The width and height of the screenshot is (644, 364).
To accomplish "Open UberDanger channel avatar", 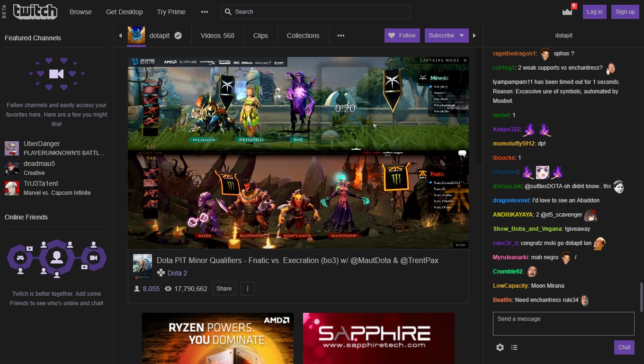I will [12, 148].
